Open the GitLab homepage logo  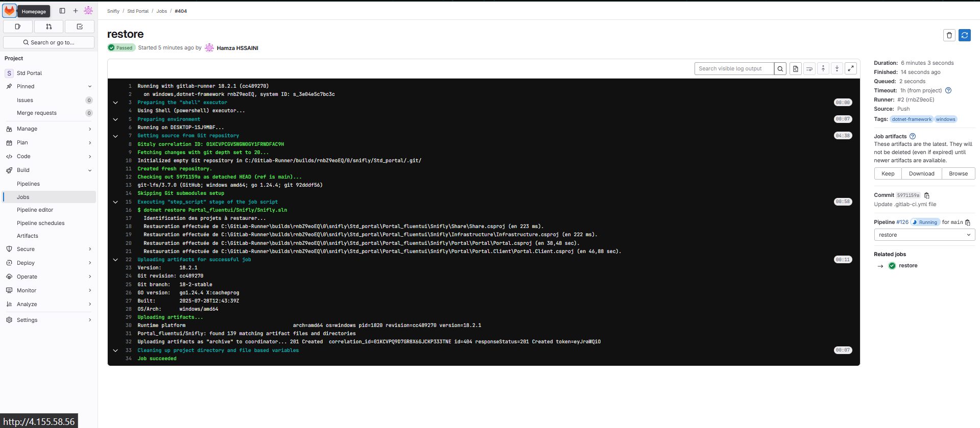tap(10, 11)
